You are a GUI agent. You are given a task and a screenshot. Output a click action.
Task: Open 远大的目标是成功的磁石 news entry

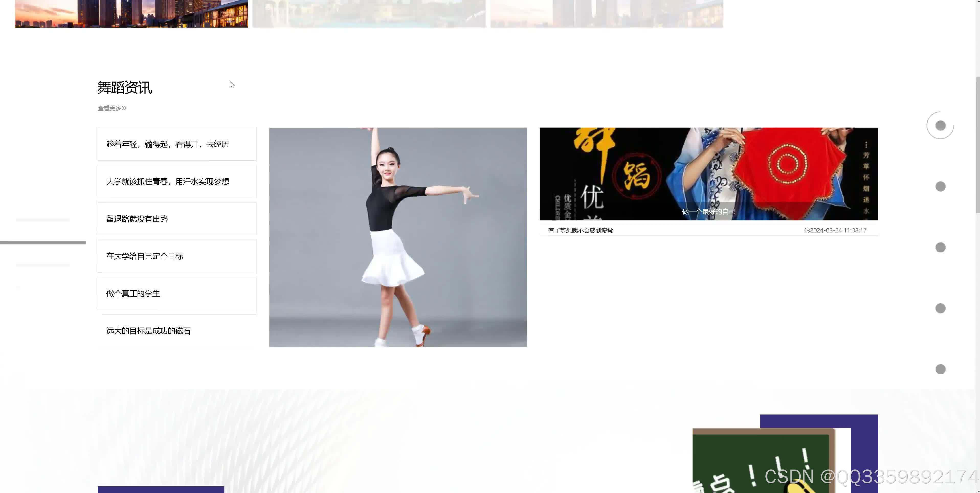pyautogui.click(x=148, y=331)
